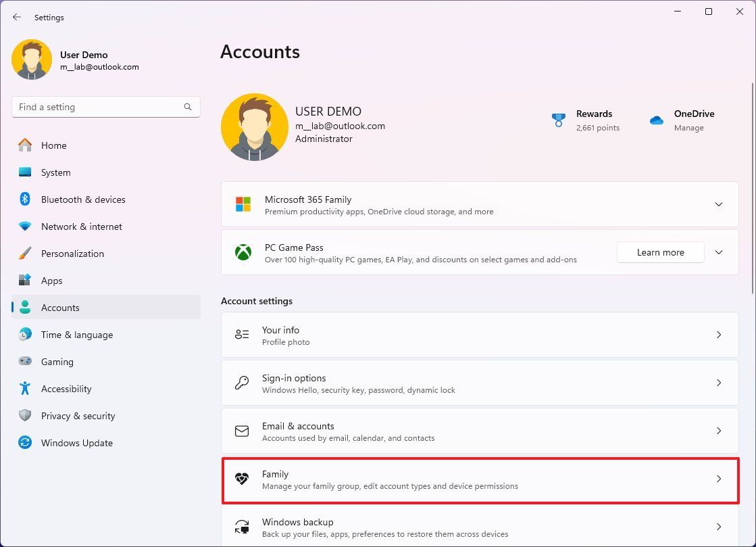Screen dimensions: 756x547
Task: Click the OneDrive cloud icon
Action: [x=656, y=120]
